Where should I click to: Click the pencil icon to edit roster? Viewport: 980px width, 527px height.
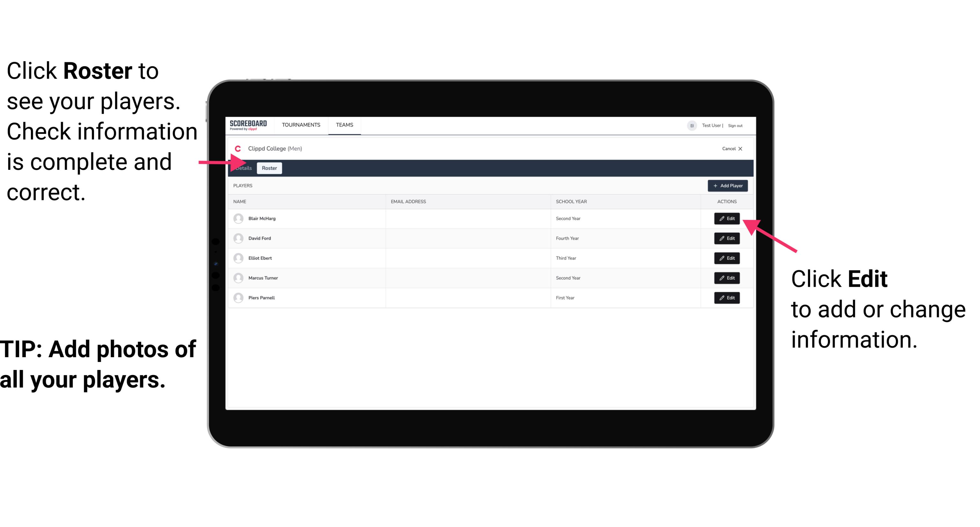721,218
